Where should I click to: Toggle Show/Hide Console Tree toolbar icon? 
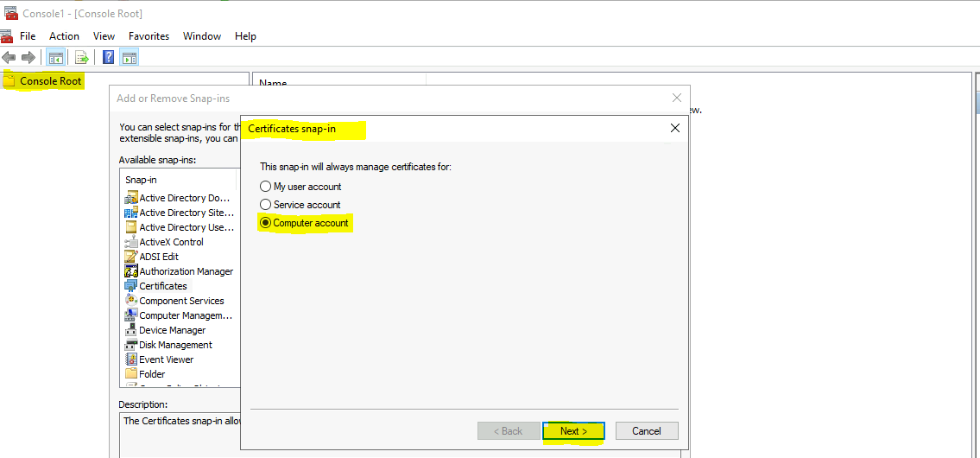point(55,58)
